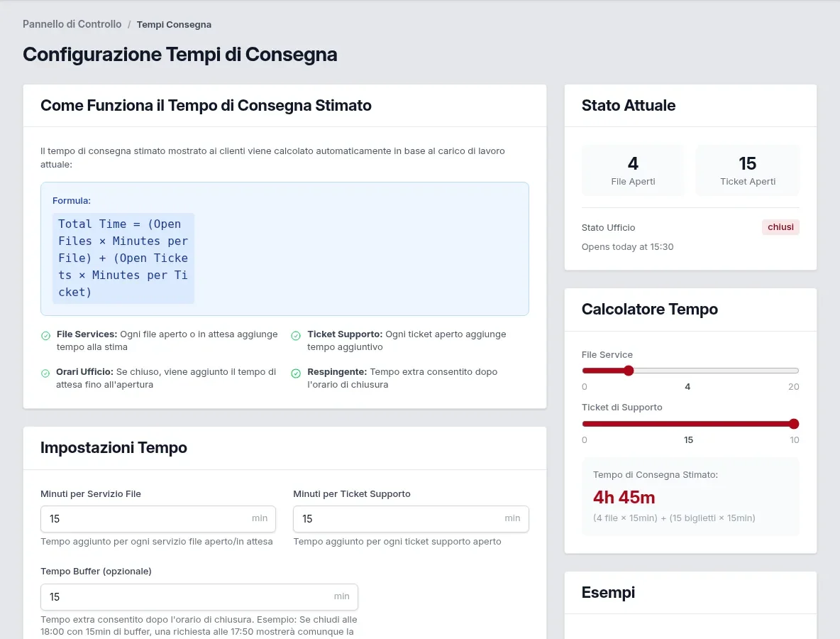840x639 pixels.
Task: Click the 4h 45m estimated delivery time
Action: pyautogui.click(x=624, y=498)
